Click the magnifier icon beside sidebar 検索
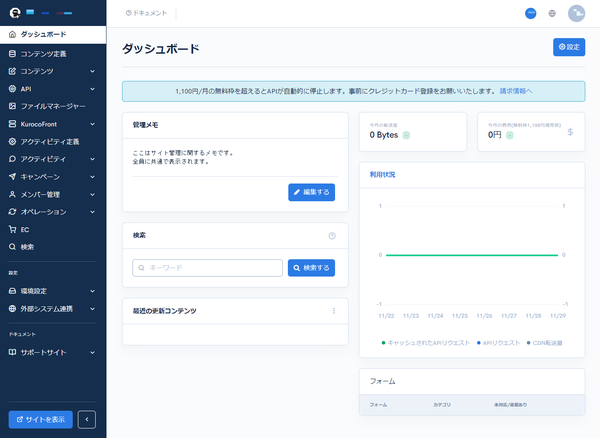 [x=12, y=247]
